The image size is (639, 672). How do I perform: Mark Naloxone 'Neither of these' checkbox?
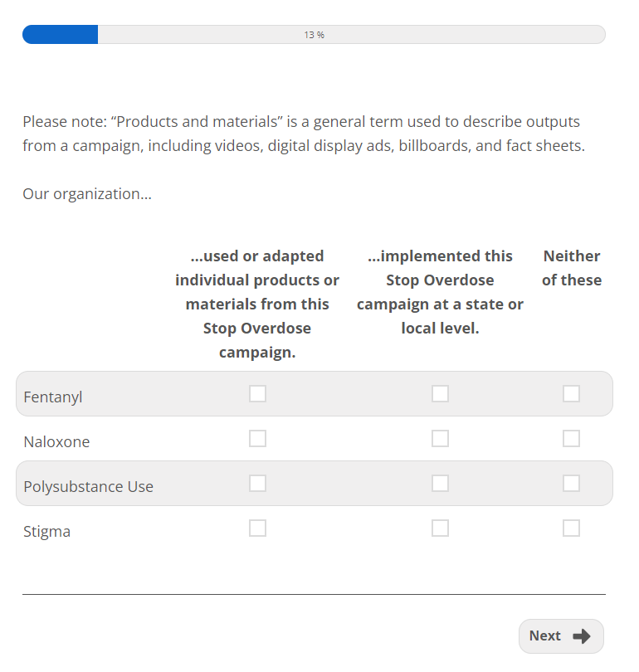point(571,439)
